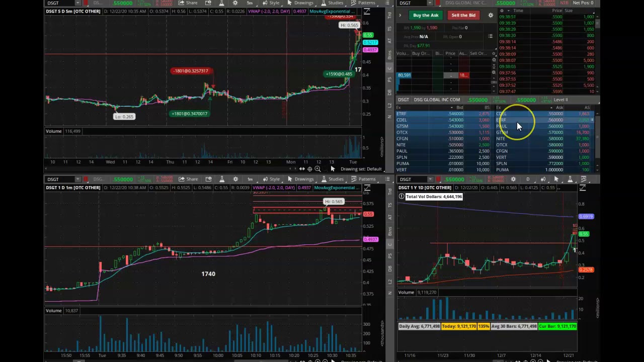Open Drawings menu in top-left chart
Screen dimensions: 644x362
[301, 3]
